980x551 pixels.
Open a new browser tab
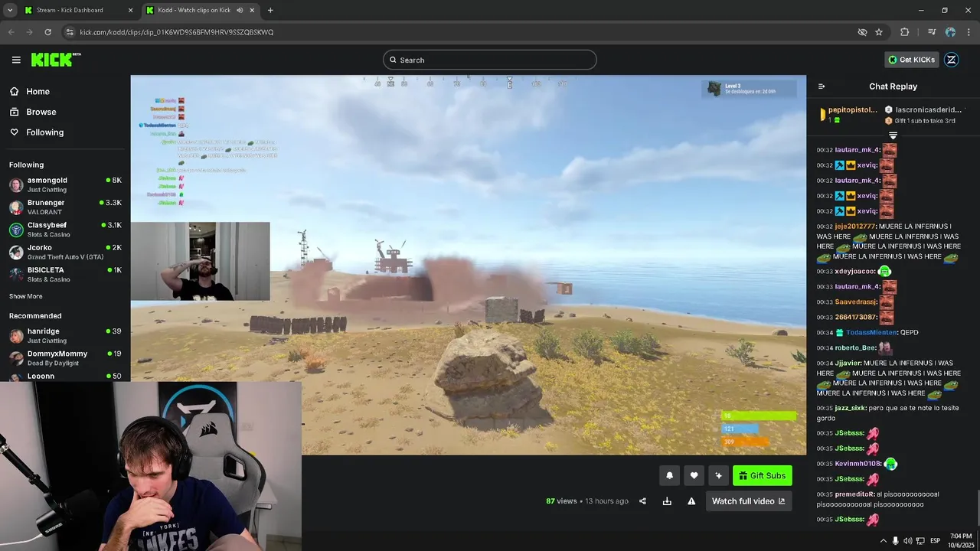pos(270,10)
